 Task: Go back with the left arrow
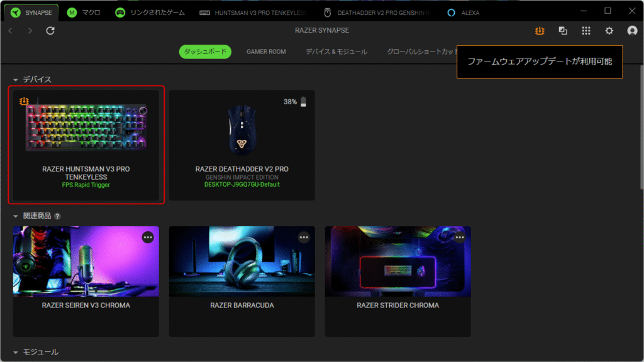point(10,31)
